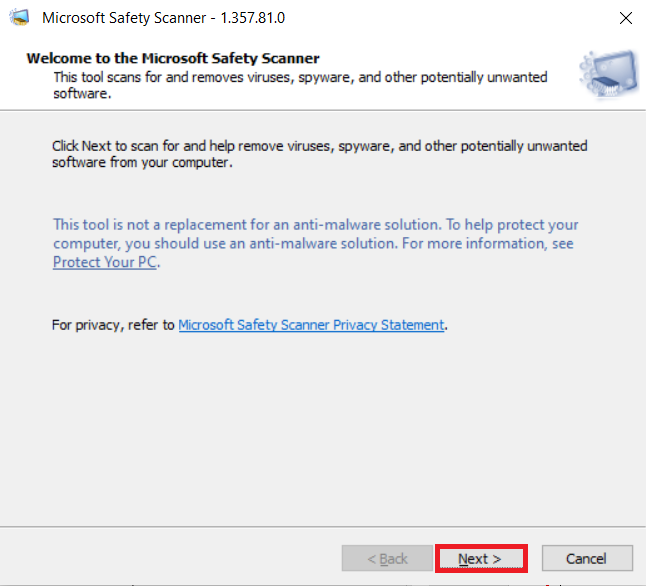Click the 'Click Next to scan for' paragraph

point(320,154)
